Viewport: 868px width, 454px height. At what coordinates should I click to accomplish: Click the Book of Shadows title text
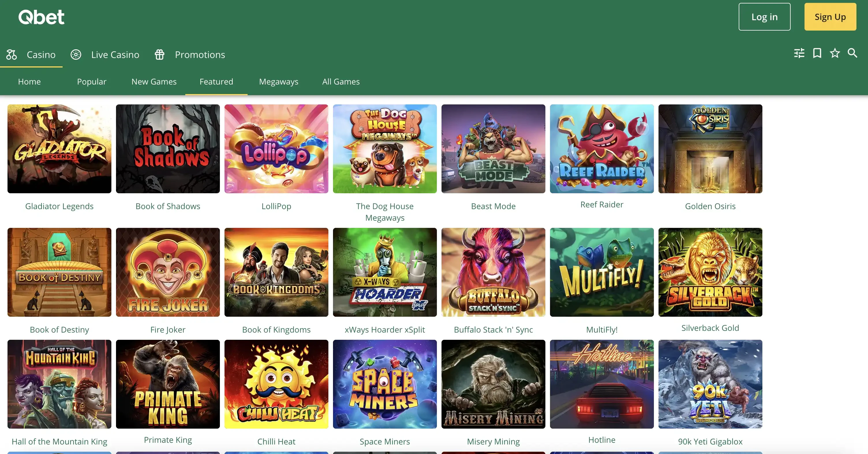(x=168, y=206)
